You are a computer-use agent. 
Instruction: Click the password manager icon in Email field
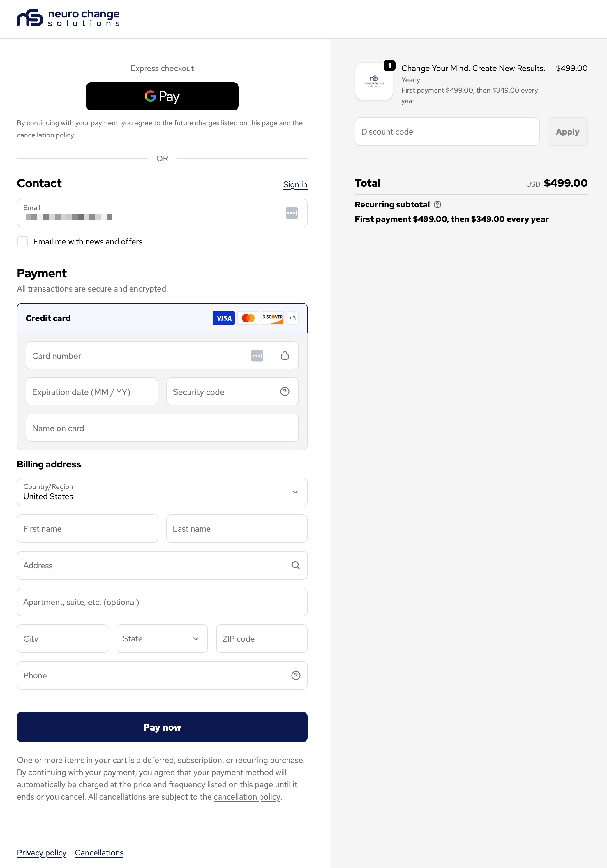tap(291, 213)
